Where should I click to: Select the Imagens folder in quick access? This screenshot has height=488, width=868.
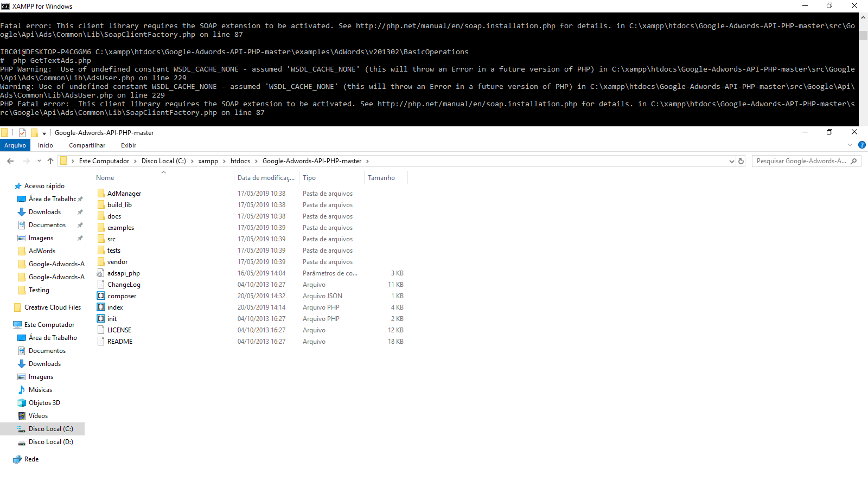coord(41,237)
